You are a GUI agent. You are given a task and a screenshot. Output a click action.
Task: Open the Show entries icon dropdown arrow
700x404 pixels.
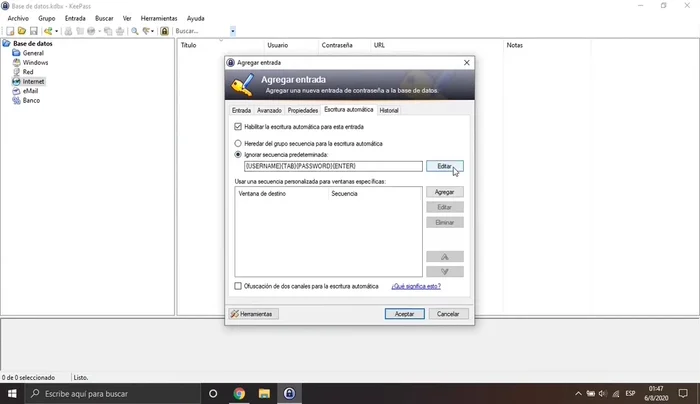(153, 31)
